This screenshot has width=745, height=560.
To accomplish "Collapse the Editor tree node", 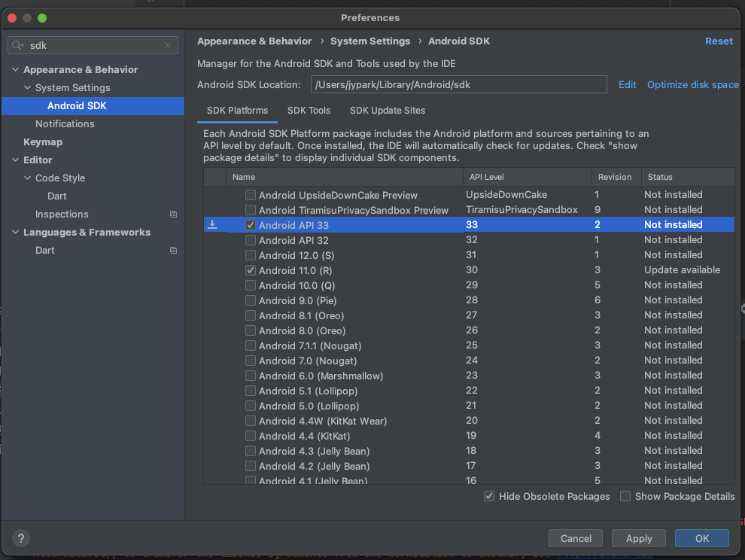I will coord(16,160).
